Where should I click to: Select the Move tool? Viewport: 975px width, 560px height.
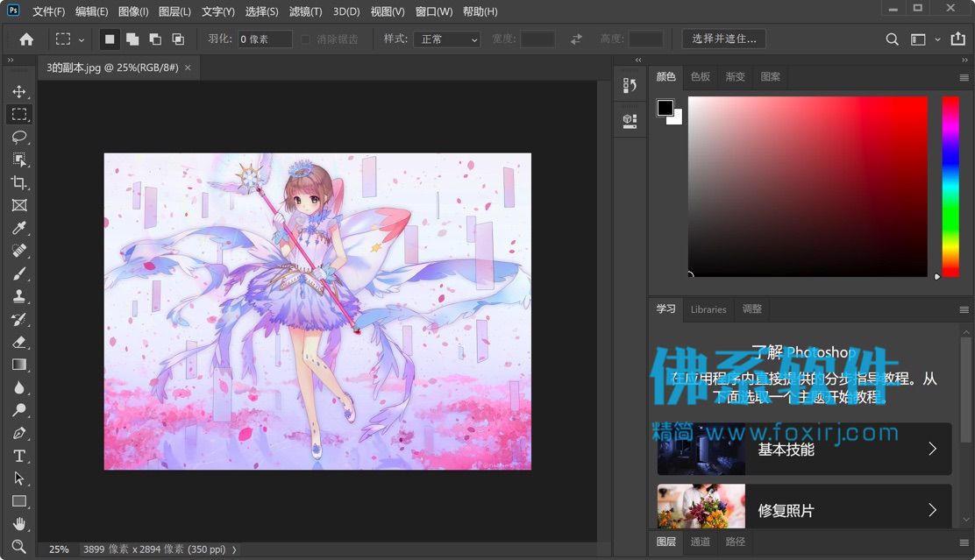tap(19, 91)
